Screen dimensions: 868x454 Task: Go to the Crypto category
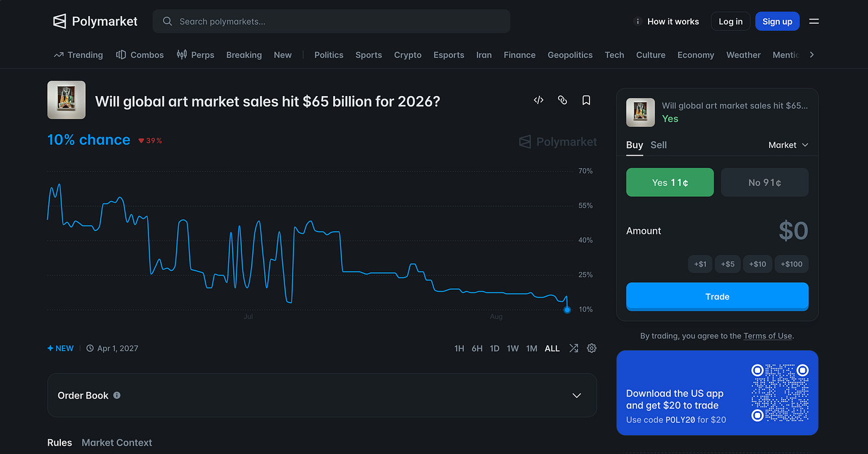[408, 55]
